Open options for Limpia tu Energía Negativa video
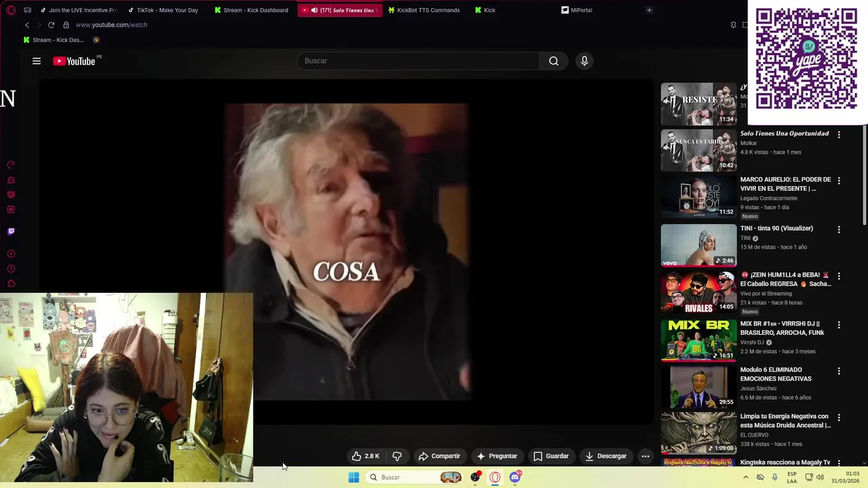 tap(839, 418)
